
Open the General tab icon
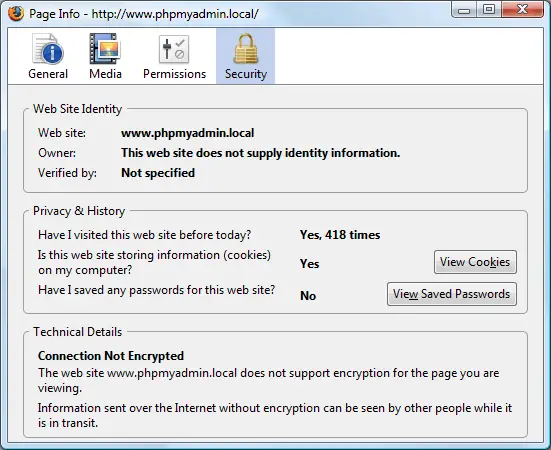point(48,49)
